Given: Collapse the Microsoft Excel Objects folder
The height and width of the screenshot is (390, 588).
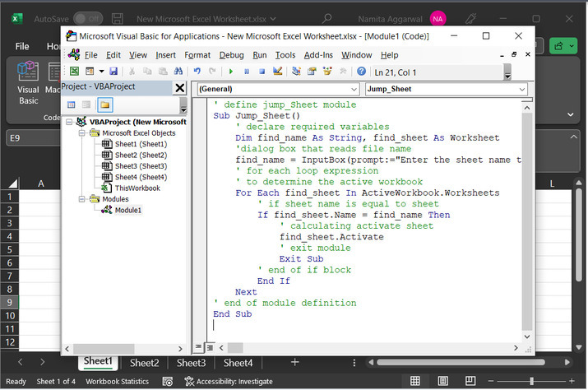Looking at the screenshot, I should tap(82, 133).
